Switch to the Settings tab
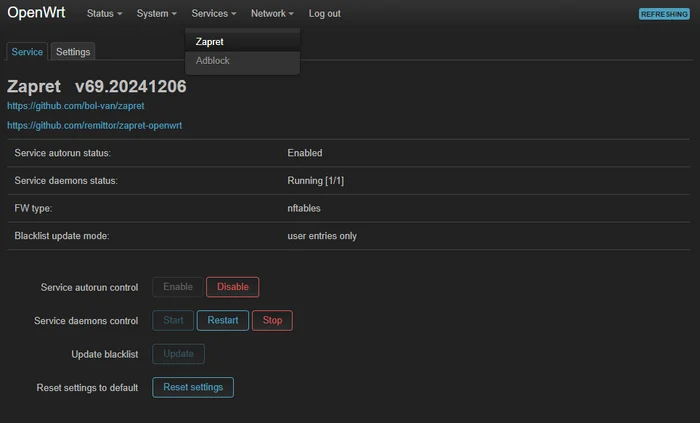Viewport: 700px width, 423px height. pos(73,52)
